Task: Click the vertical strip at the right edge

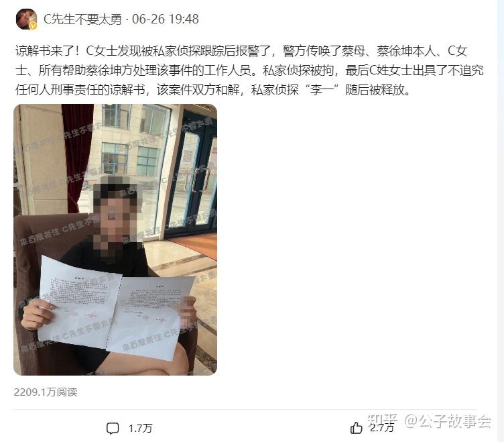Action: pyautogui.click(x=500, y=221)
